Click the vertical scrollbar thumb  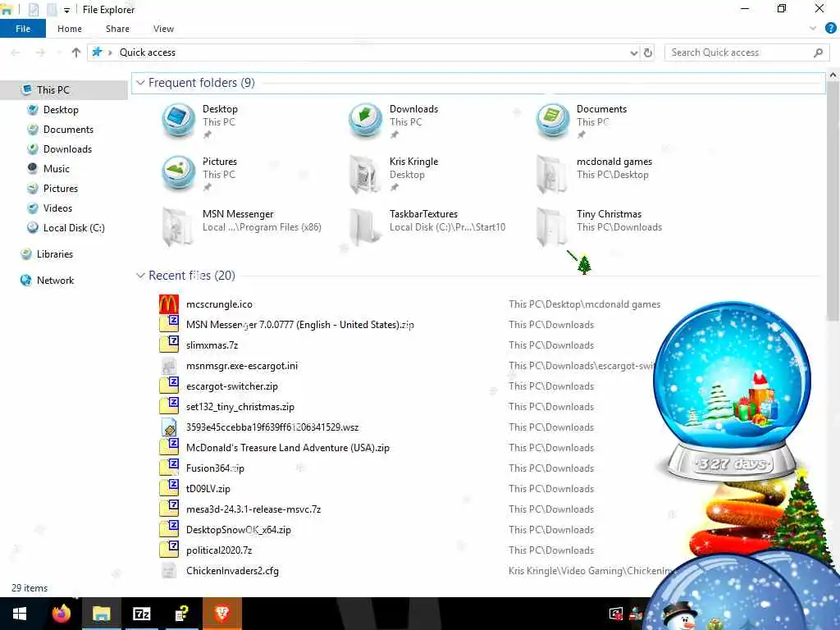833,201
